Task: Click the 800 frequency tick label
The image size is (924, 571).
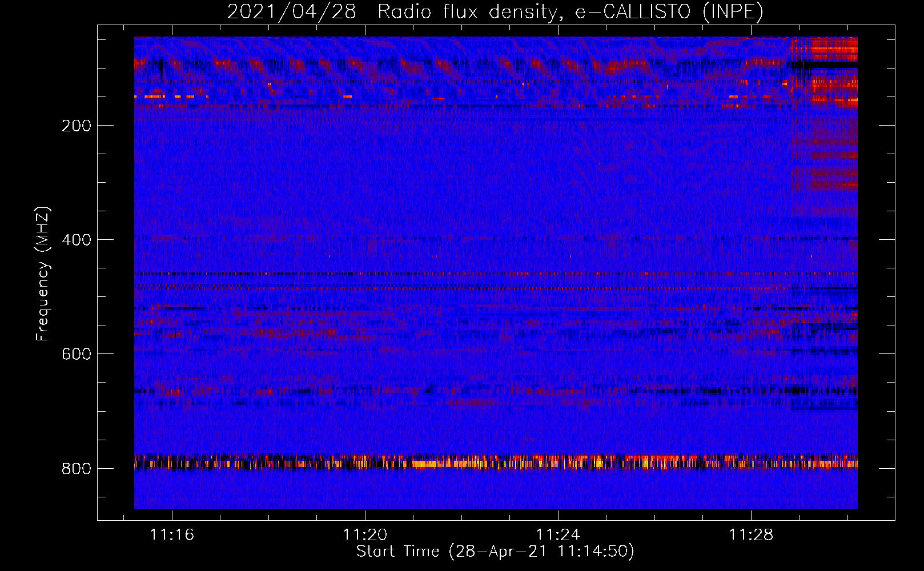Action: pyautogui.click(x=77, y=468)
